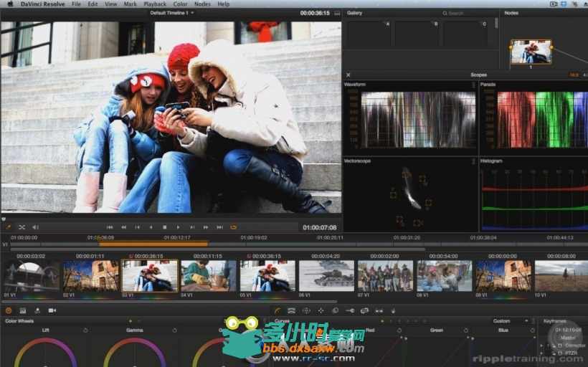Viewport: 588px width, 367px height.
Task: Select clip thumbnail 02 V1
Action: (91, 276)
